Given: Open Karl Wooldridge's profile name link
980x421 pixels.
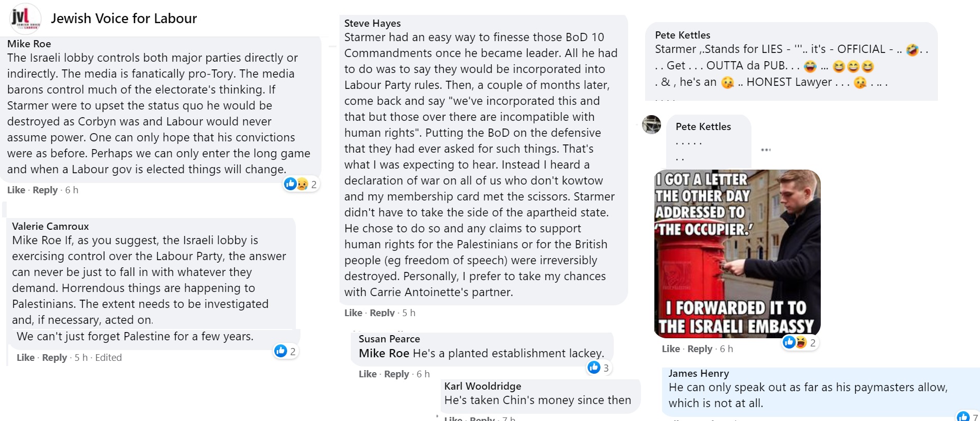Looking at the screenshot, I should [x=482, y=386].
